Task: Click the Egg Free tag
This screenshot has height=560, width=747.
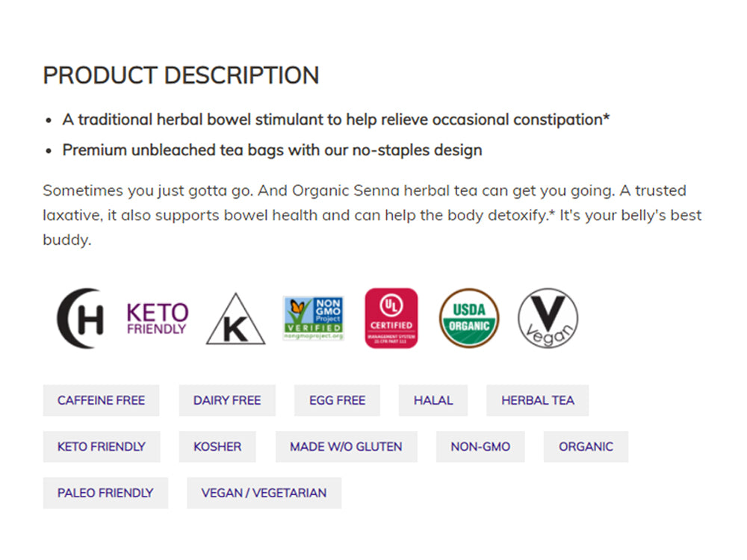Action: coord(337,400)
